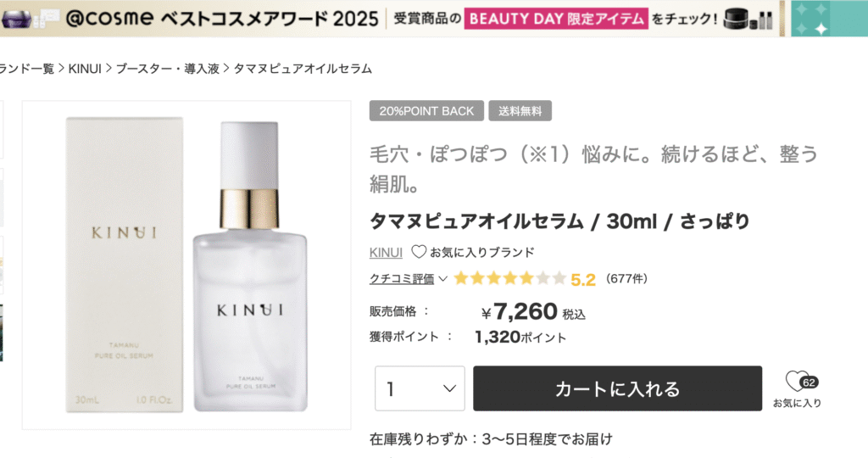868x458 pixels.
Task: Toggle the お気に入りブランド heart icon
Action: (419, 252)
